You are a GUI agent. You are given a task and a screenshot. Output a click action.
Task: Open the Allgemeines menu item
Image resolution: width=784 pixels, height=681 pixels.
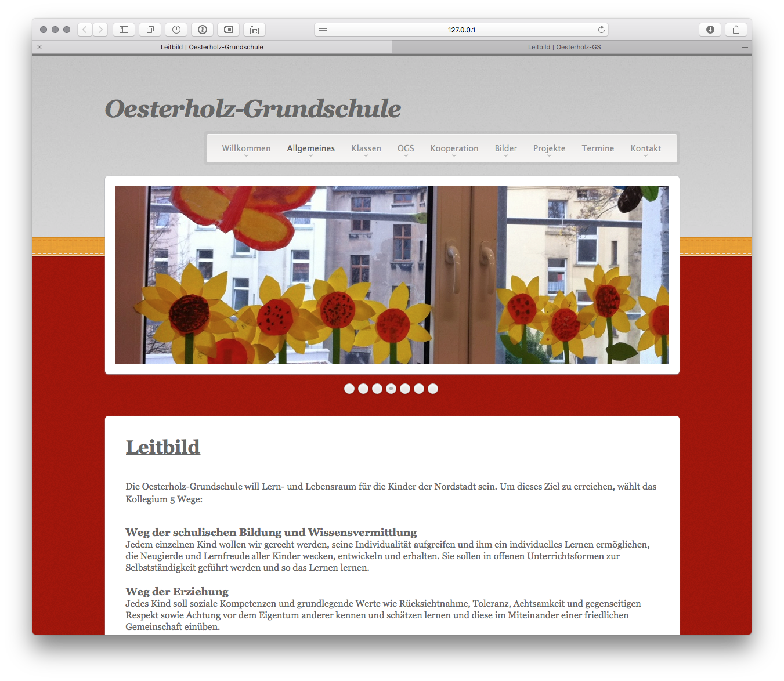point(311,148)
